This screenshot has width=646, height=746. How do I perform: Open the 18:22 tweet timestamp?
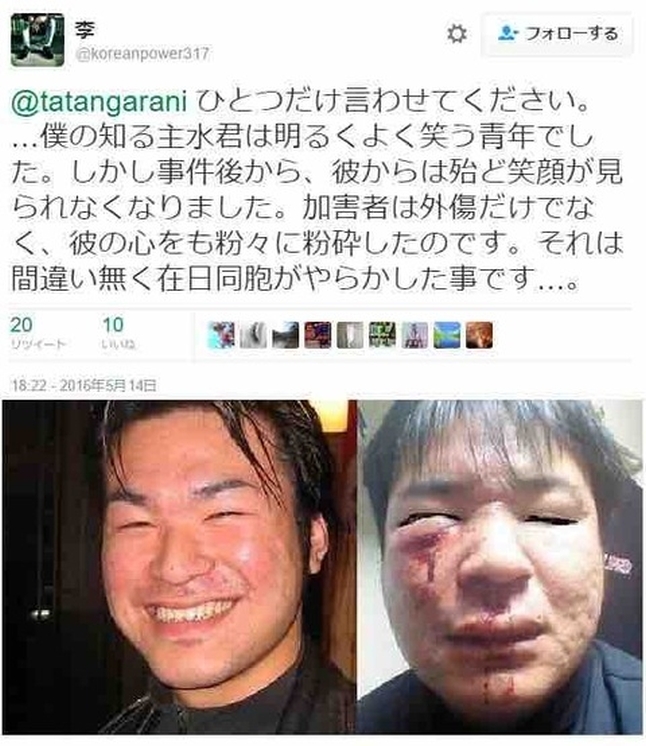coord(84,385)
